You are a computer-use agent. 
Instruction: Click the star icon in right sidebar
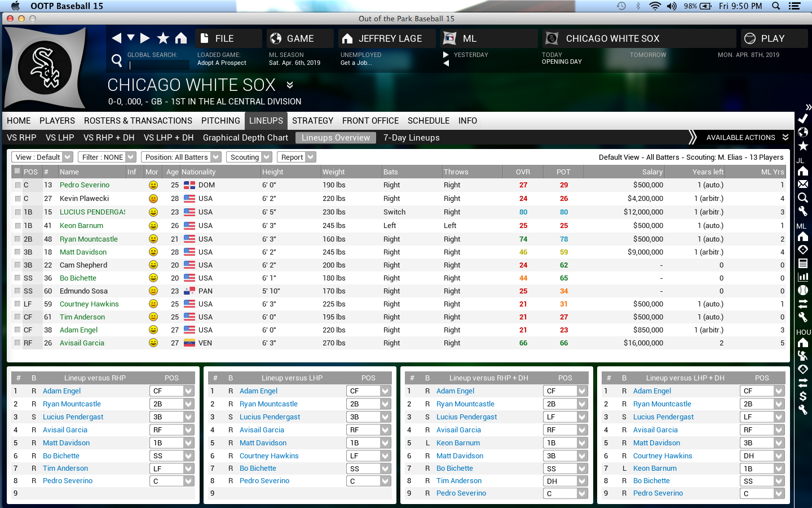point(803,146)
